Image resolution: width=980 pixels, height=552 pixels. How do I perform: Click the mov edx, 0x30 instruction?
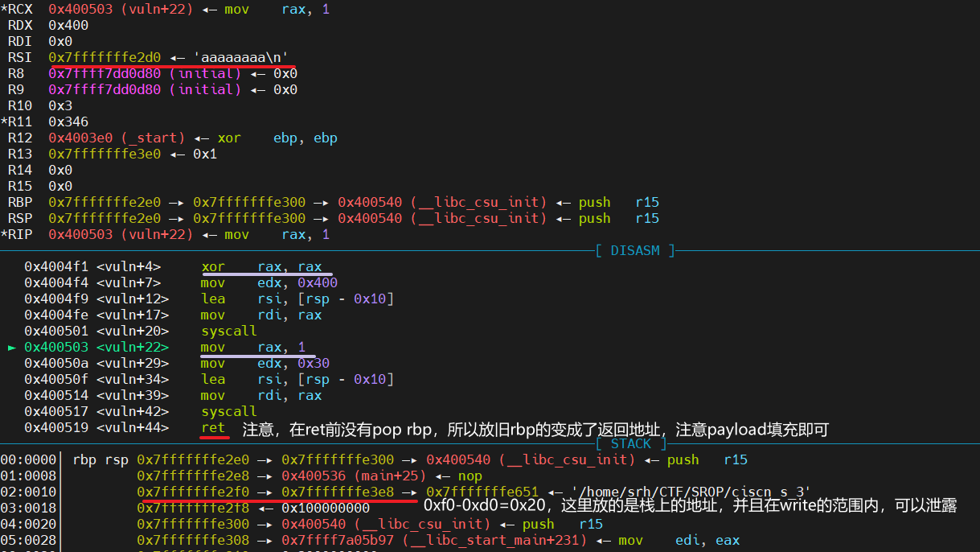coord(261,364)
